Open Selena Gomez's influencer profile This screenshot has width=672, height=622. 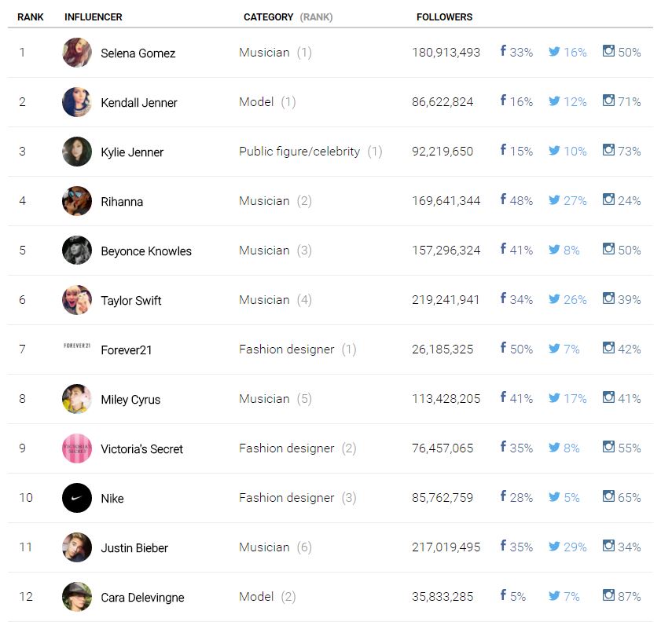(x=138, y=53)
